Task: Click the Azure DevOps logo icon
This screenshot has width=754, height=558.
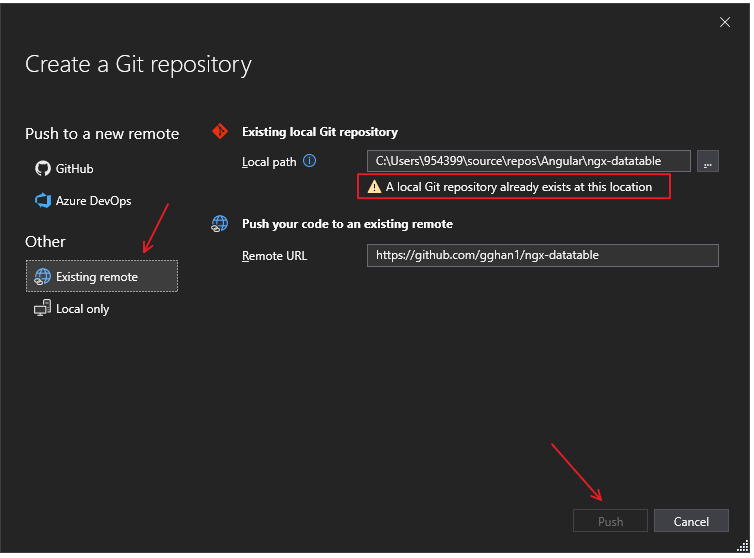Action: coord(43,201)
